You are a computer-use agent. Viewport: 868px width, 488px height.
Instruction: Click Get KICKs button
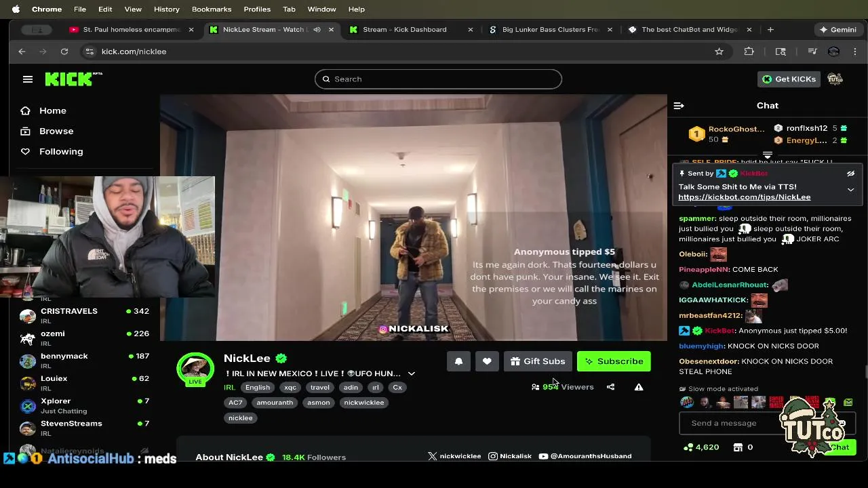(x=789, y=79)
